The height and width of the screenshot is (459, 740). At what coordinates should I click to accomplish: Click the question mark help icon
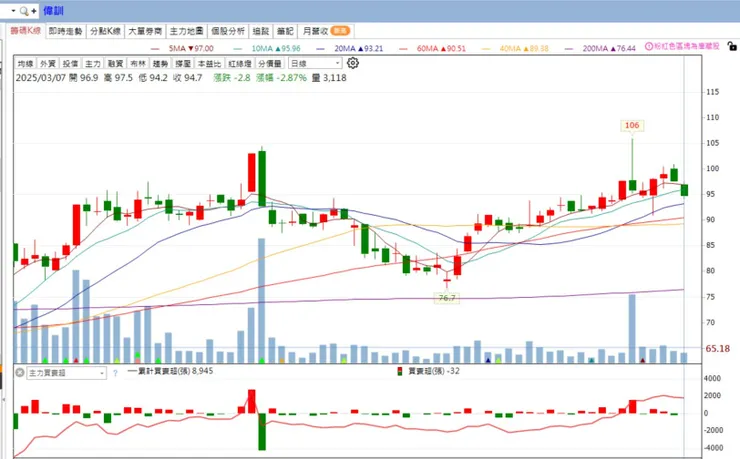coord(115,373)
